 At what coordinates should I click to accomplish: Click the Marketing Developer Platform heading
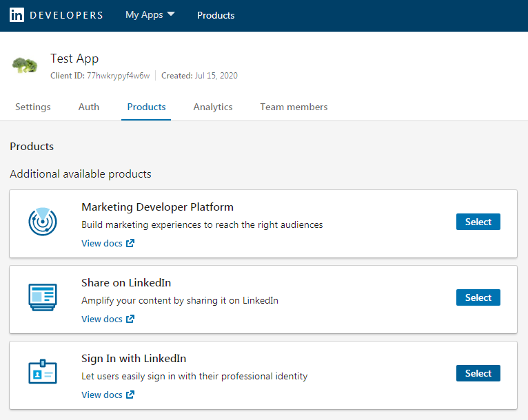coord(158,207)
